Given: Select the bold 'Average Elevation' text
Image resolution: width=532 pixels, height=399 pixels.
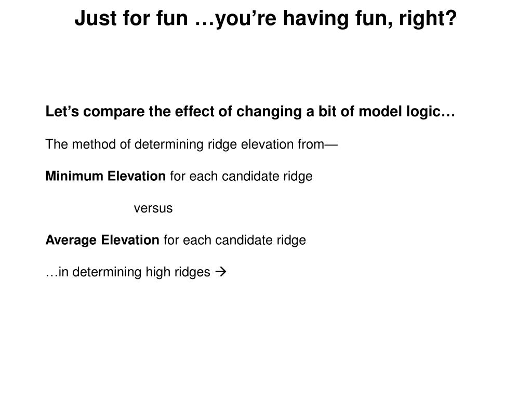Looking at the screenshot, I should pyautogui.click(x=102, y=240).
